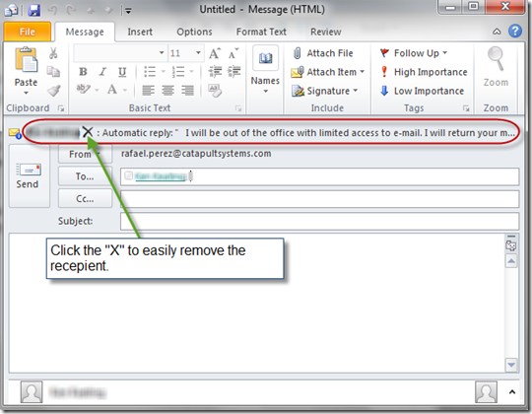Mark message as High Importance
532x414 pixels.
(x=423, y=72)
